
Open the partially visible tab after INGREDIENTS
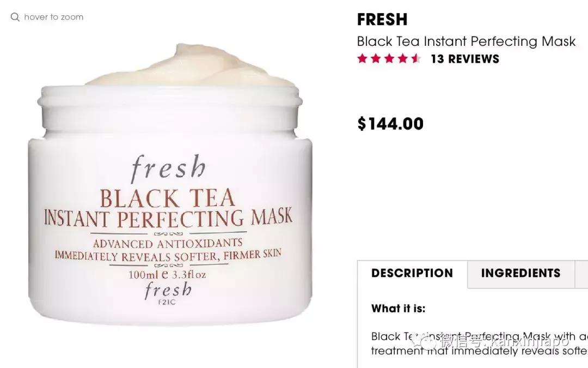point(581,274)
